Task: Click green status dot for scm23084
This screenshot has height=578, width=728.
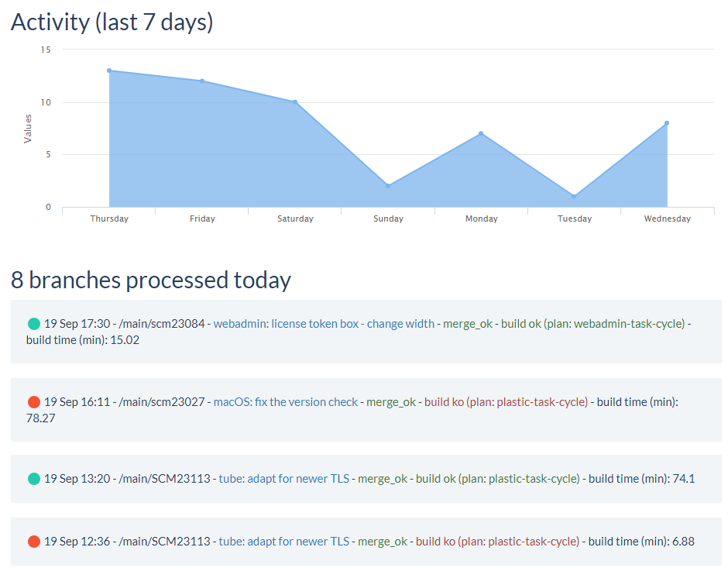Action: click(34, 324)
